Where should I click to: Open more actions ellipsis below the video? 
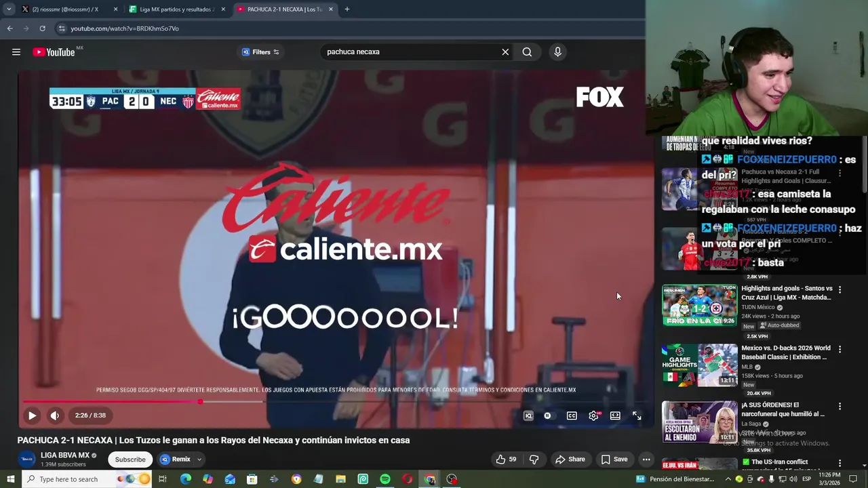(x=646, y=459)
